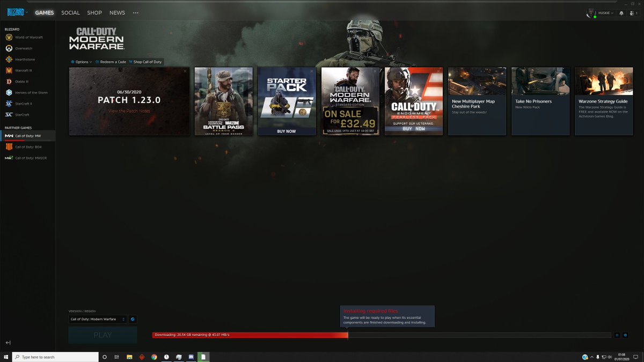Image resolution: width=644 pixels, height=362 pixels.
Task: Pause the Modern Warfare download
Action: click(x=617, y=334)
